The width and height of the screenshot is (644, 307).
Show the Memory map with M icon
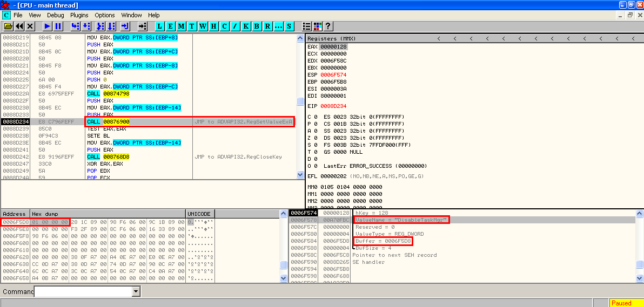click(182, 26)
